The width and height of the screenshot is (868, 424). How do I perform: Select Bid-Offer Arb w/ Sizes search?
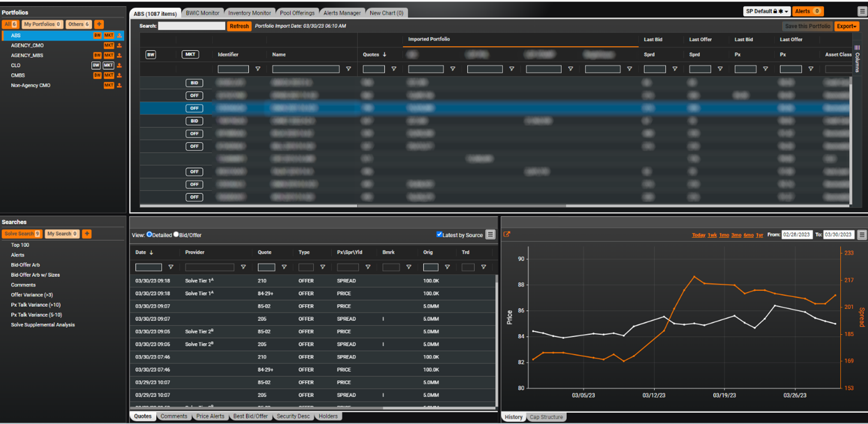pyautogui.click(x=35, y=275)
